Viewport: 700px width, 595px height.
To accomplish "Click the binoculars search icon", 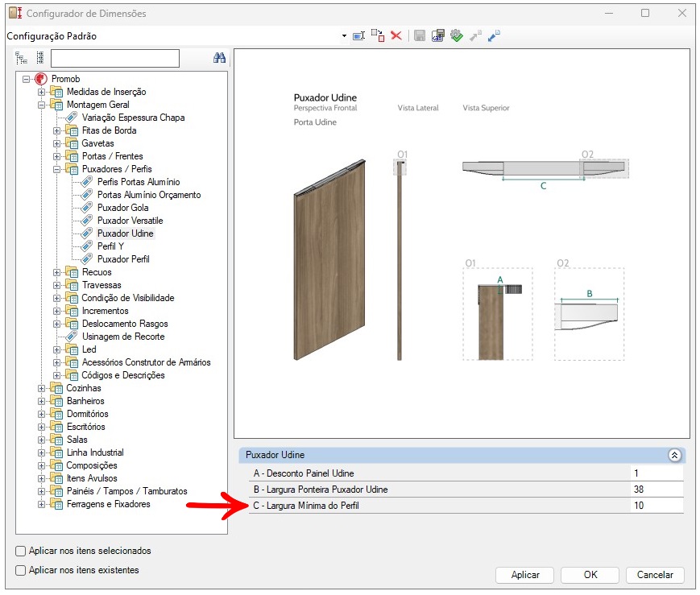I will click(219, 58).
